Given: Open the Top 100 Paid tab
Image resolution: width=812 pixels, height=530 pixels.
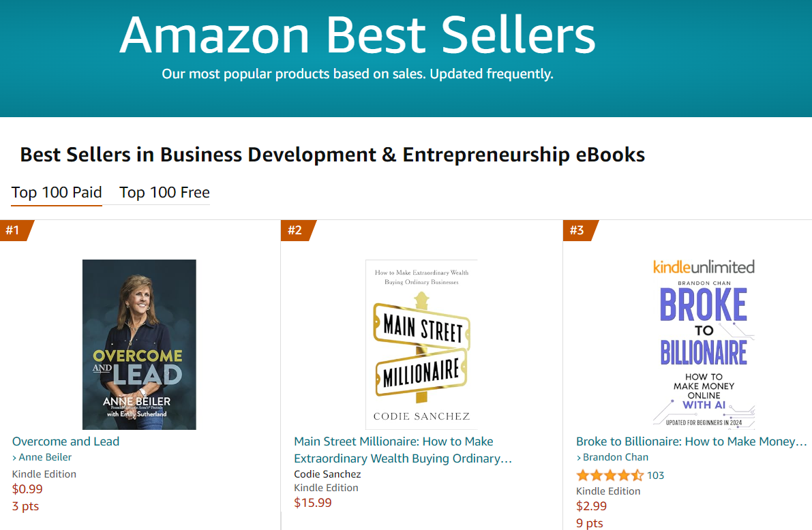Looking at the screenshot, I should point(57,193).
